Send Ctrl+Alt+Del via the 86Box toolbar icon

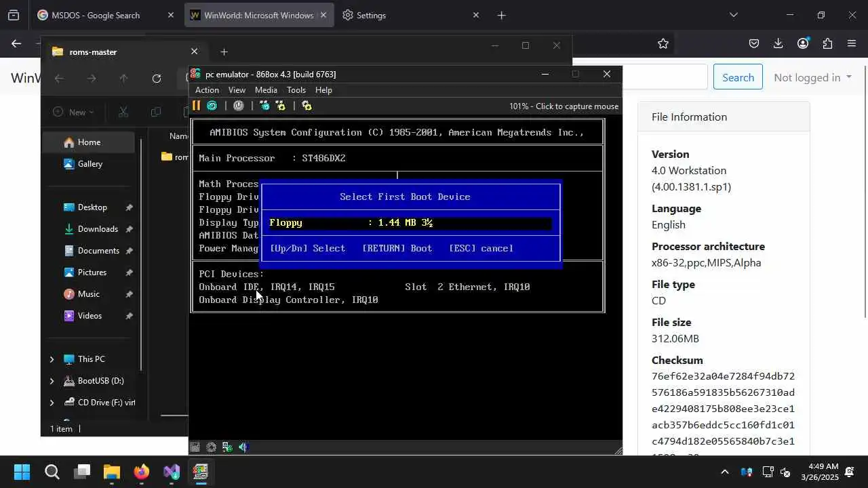(x=264, y=106)
